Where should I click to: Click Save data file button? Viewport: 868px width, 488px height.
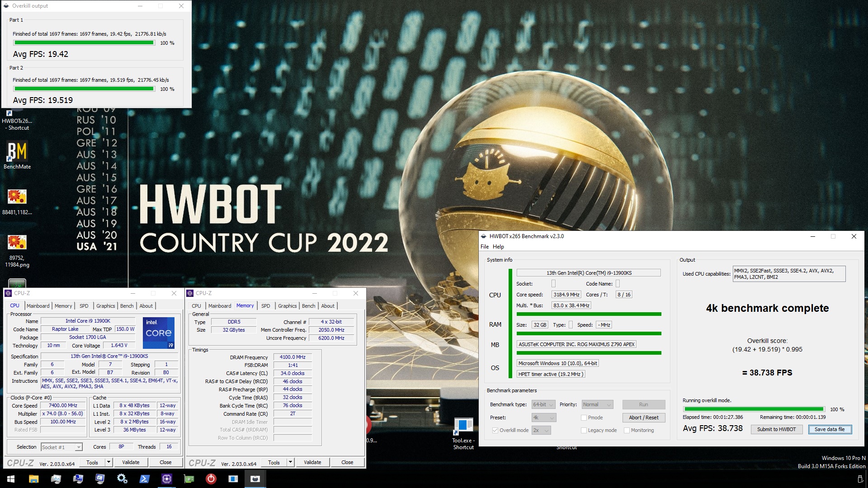click(830, 429)
